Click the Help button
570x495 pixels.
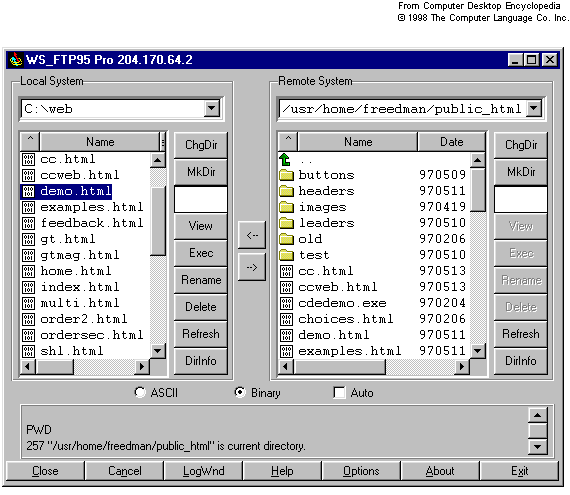coord(282,471)
